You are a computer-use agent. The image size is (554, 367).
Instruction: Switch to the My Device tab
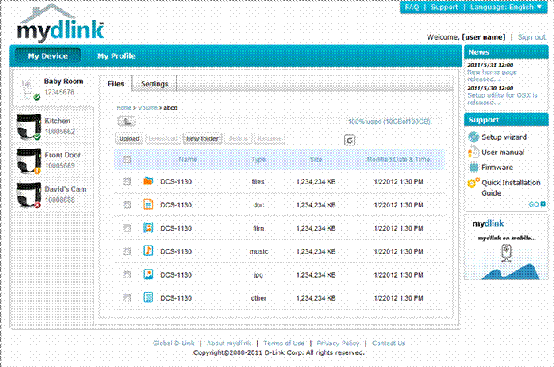pyautogui.click(x=48, y=56)
